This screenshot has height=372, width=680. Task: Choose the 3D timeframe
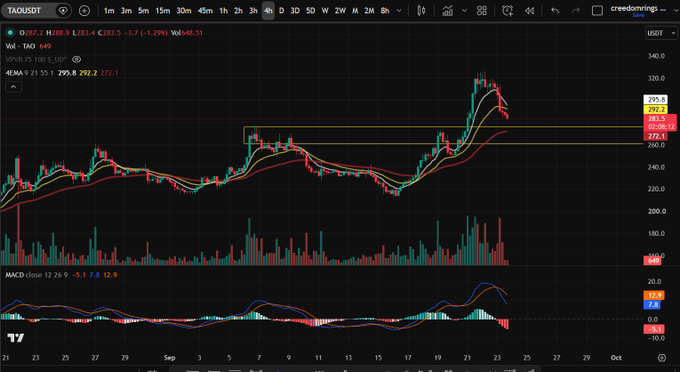295,11
